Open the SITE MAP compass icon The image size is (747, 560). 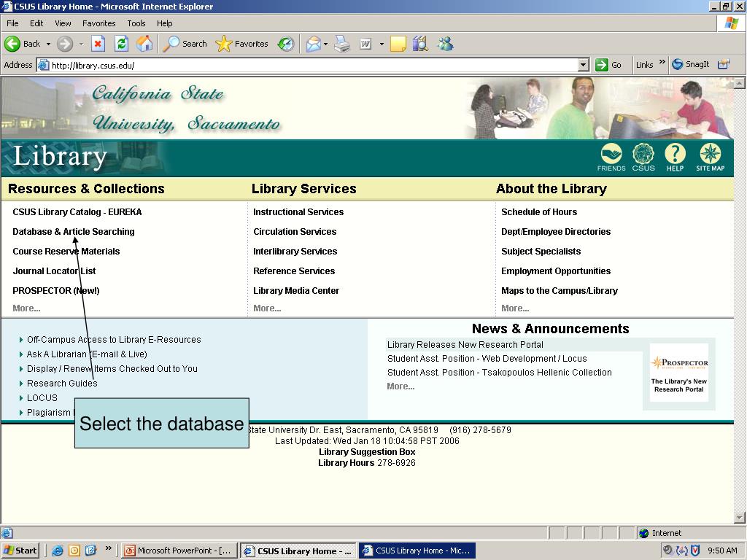point(711,157)
